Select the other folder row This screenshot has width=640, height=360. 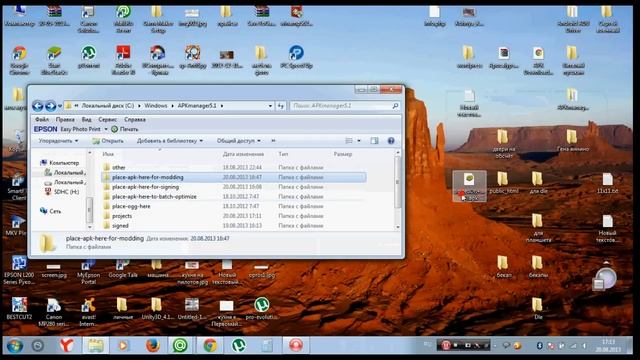[x=233, y=167]
